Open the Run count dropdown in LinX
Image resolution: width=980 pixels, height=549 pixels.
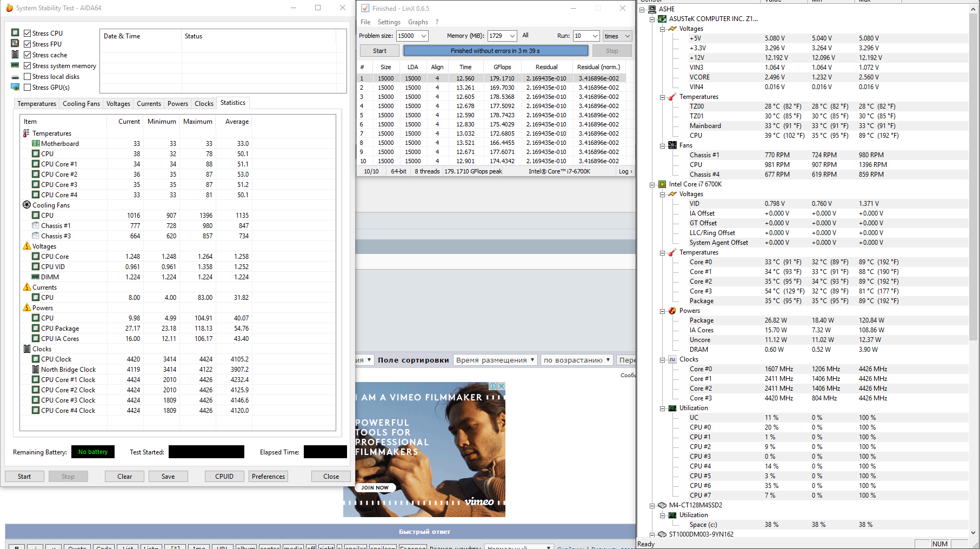tap(595, 36)
